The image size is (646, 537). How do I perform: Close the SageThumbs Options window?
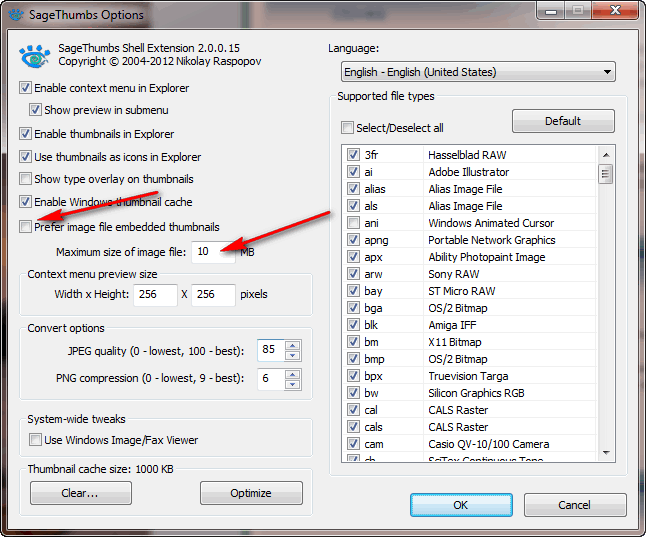615,10
